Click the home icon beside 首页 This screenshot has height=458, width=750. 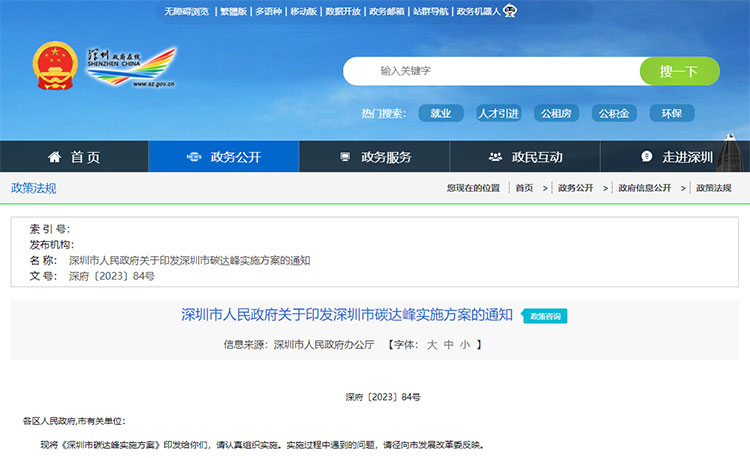pyautogui.click(x=55, y=157)
